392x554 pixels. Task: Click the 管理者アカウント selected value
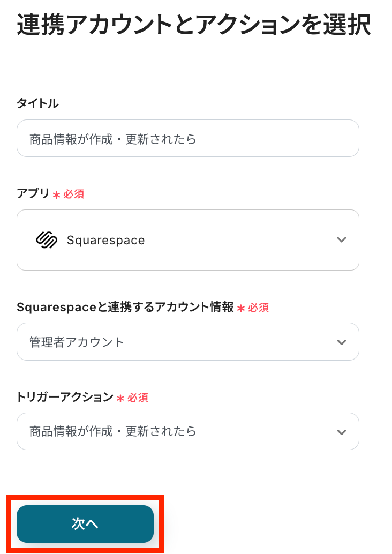click(77, 342)
